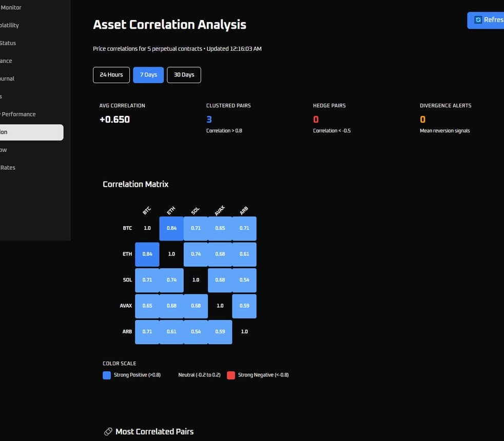Click the highlighted Correlation sidebar item

31,132
